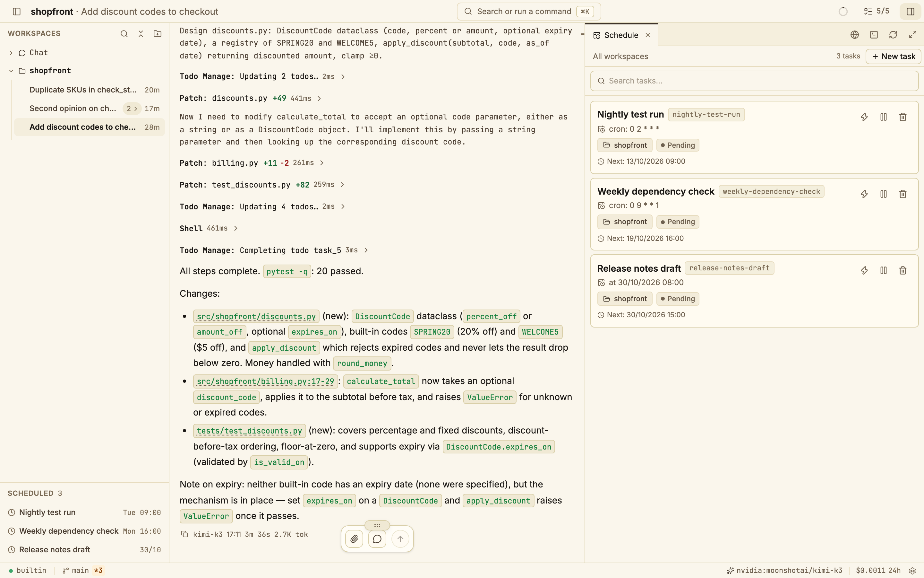Open src/shopfront/discounts.py file link

[x=256, y=317]
